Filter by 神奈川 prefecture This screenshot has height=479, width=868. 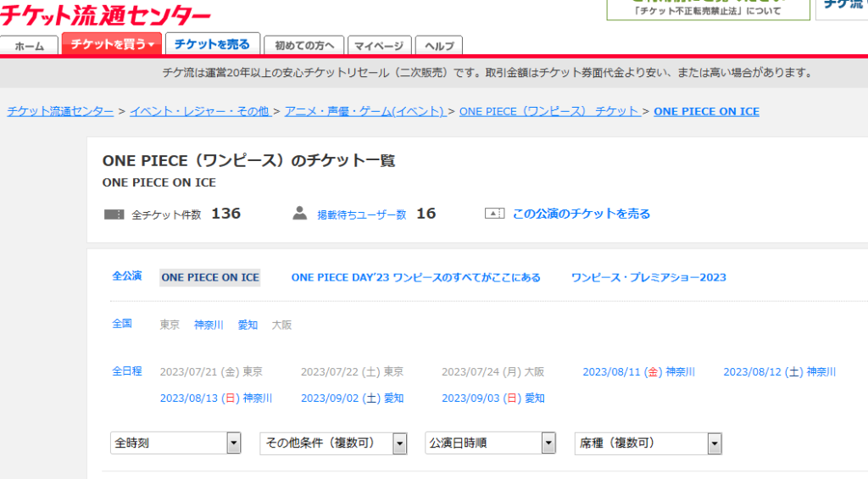pyautogui.click(x=209, y=325)
